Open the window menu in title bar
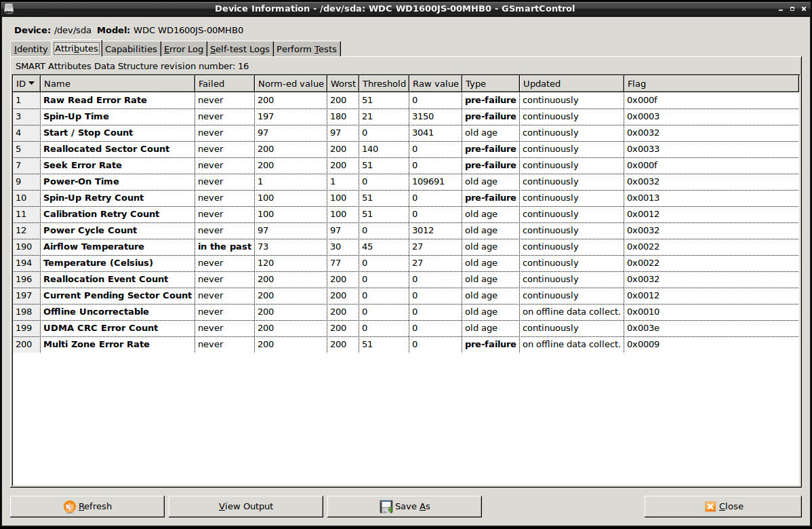812x529 pixels. [7, 8]
